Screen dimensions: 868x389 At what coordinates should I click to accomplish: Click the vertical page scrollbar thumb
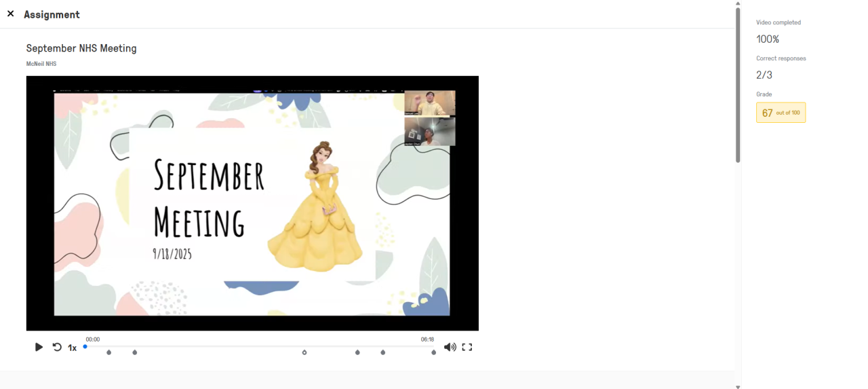738,85
